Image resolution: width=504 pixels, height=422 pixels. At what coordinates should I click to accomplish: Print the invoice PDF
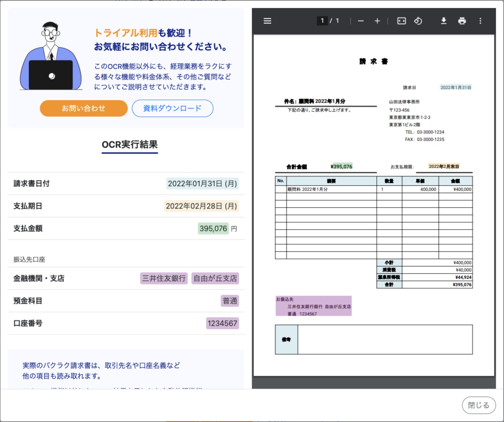462,21
